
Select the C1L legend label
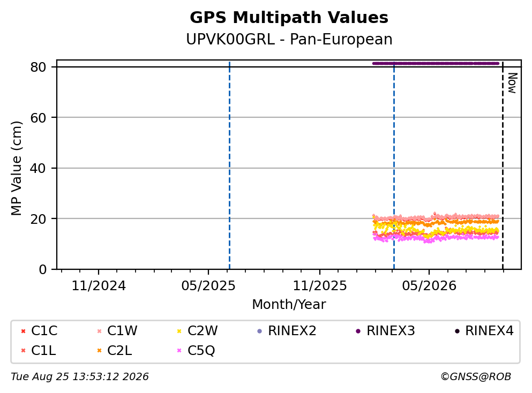pos(43,350)
